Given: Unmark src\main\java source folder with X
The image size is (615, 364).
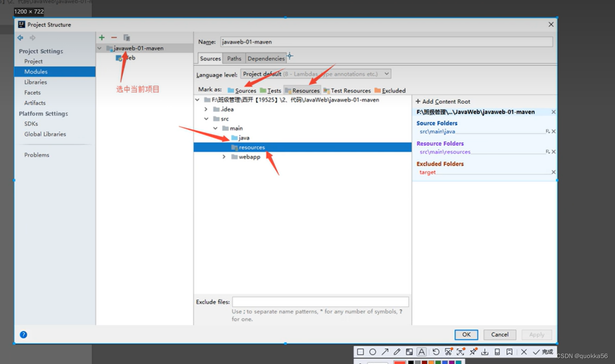Looking at the screenshot, I should pyautogui.click(x=553, y=131).
